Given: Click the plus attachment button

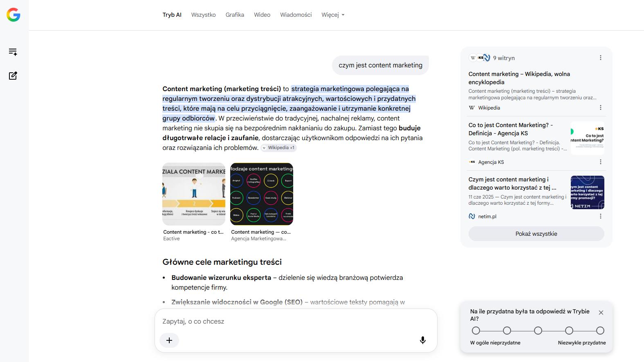Looking at the screenshot, I should click(x=169, y=340).
